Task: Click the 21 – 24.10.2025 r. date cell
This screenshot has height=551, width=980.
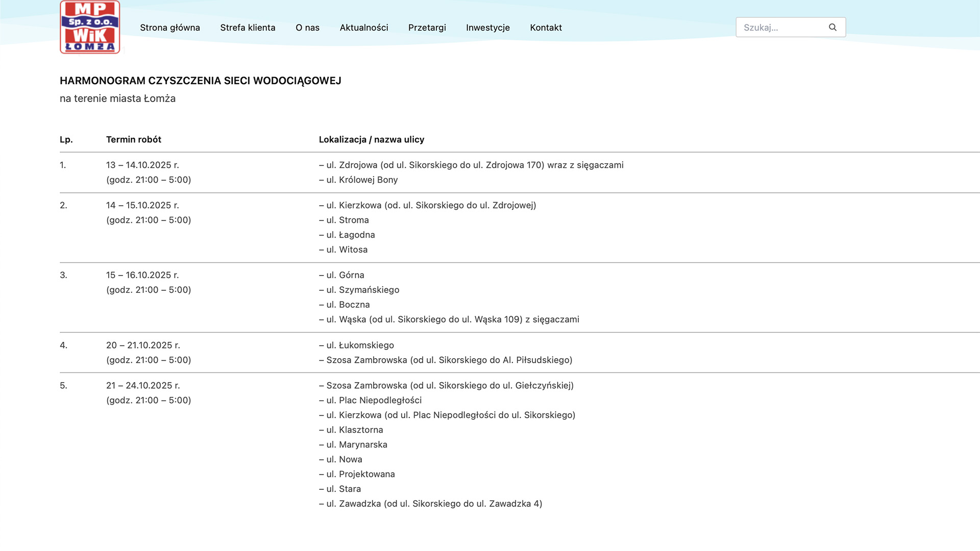Action: [143, 386]
